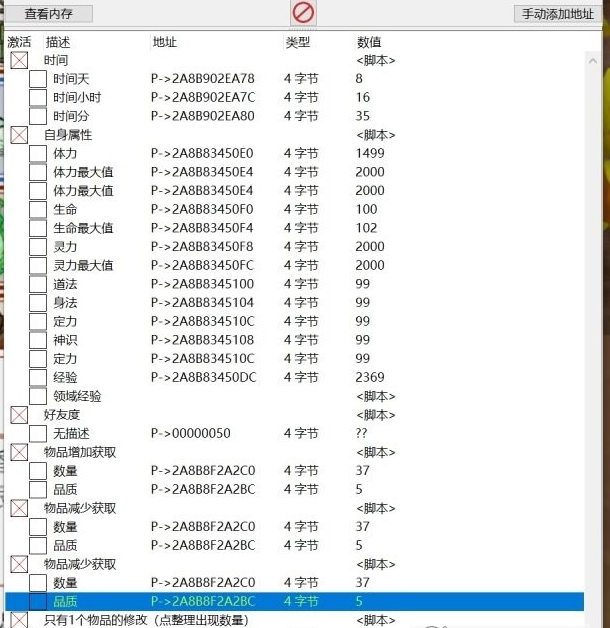The width and height of the screenshot is (610, 628).
Task: Click the 道法 description text
Action: pos(65,284)
